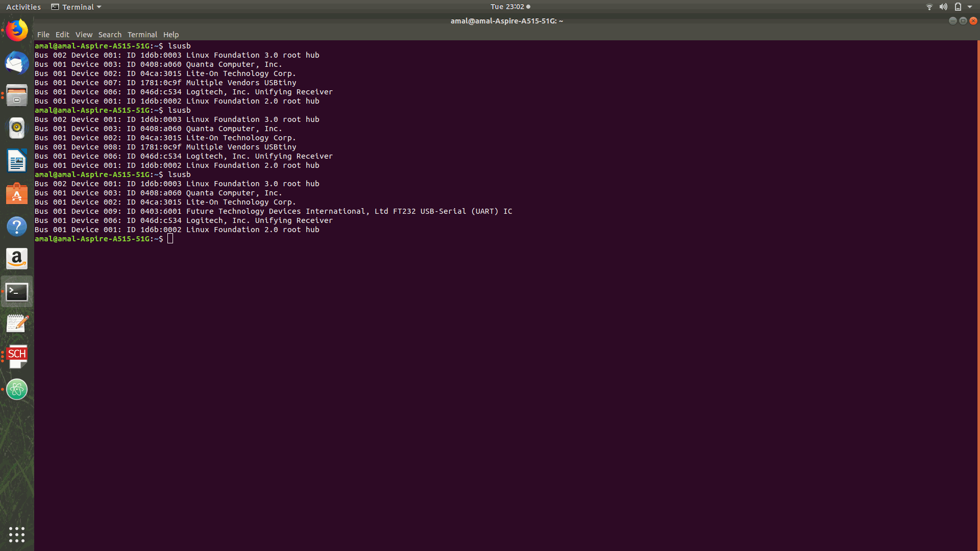The width and height of the screenshot is (980, 551).
Task: Open the Help question-mark icon
Action: (x=17, y=227)
